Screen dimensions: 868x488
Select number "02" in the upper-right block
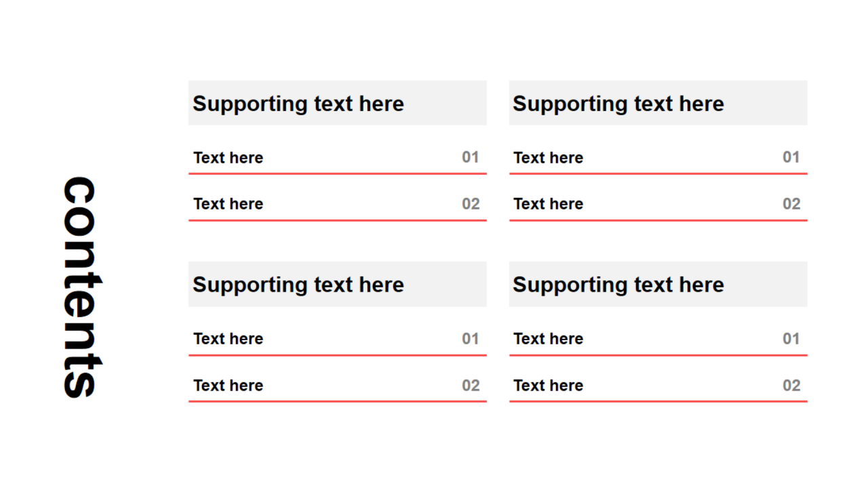pos(791,204)
